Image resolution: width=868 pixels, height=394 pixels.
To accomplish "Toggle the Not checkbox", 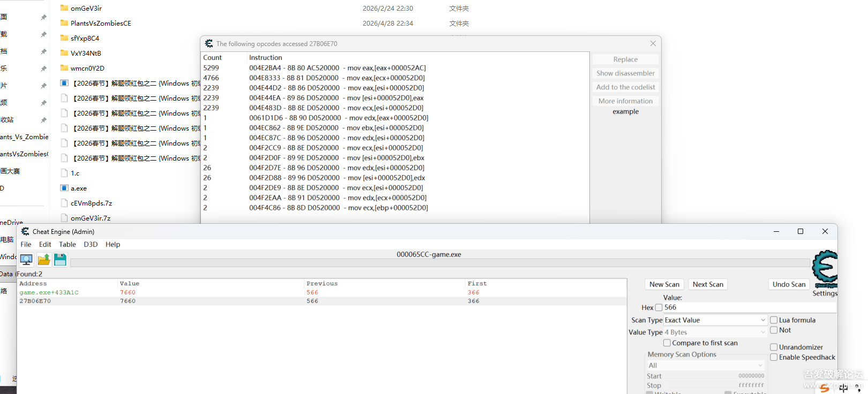I will (774, 330).
